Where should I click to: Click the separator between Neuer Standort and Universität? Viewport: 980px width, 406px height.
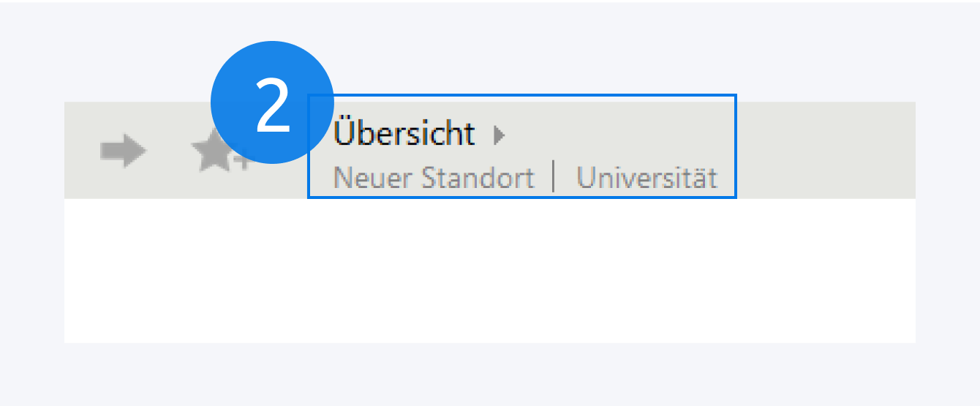tap(554, 178)
